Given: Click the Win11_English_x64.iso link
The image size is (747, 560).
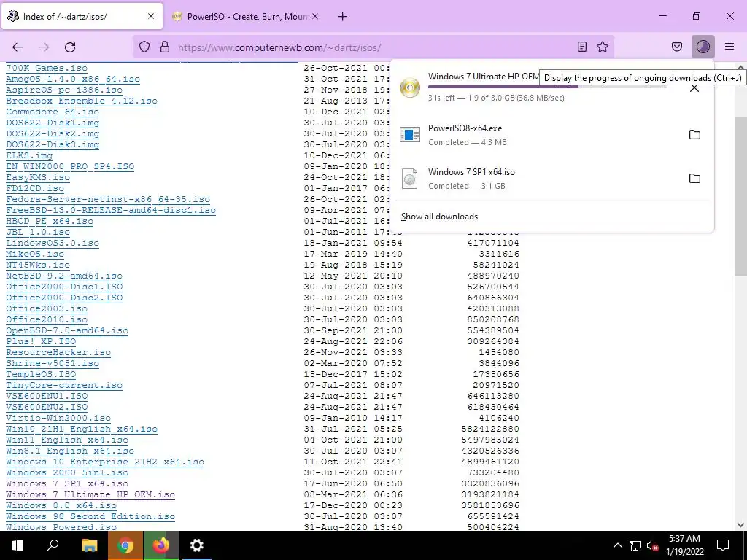Looking at the screenshot, I should pyautogui.click(x=66, y=440).
